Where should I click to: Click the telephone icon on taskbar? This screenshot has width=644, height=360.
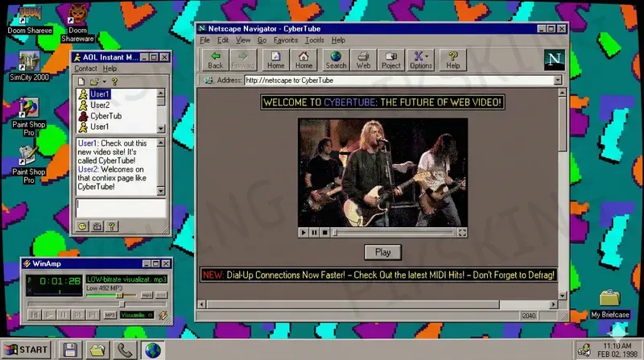(x=125, y=350)
